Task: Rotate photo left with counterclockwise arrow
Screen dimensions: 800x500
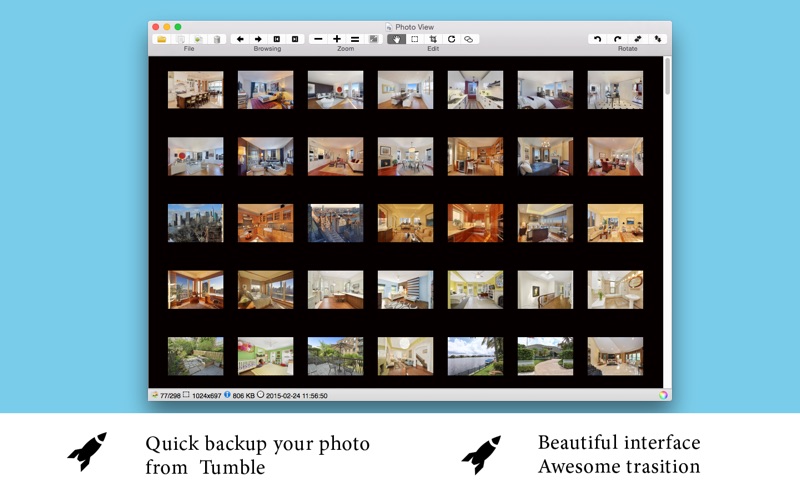Action: pos(598,39)
